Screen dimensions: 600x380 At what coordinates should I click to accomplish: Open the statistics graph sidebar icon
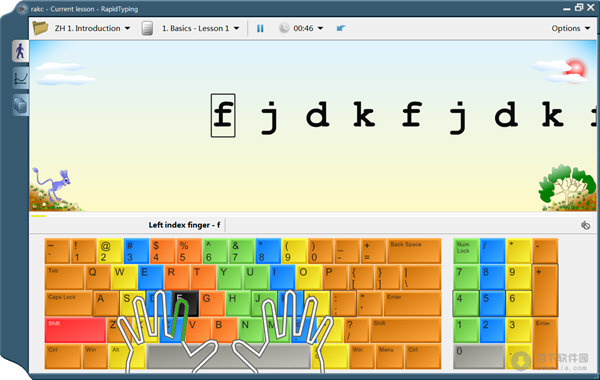point(20,78)
